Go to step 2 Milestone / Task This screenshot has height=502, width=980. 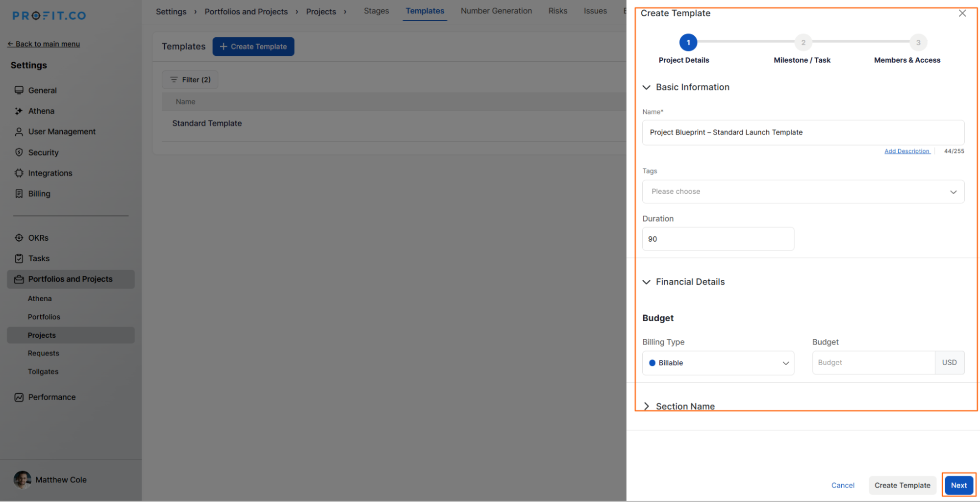click(803, 43)
